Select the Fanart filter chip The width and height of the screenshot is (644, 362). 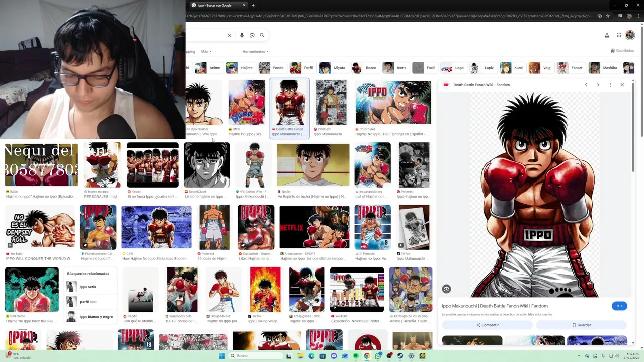point(571,68)
